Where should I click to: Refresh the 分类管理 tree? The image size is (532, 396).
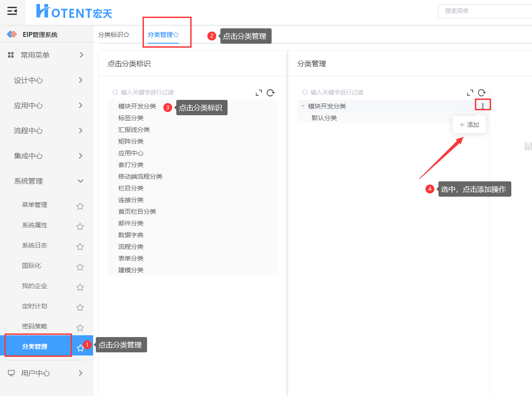[x=482, y=93]
